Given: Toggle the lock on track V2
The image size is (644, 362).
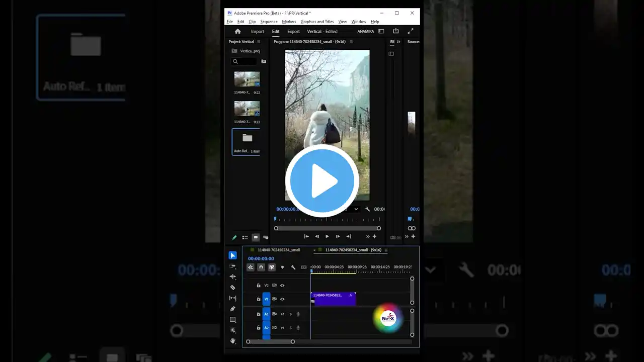Looking at the screenshot, I should (259, 286).
